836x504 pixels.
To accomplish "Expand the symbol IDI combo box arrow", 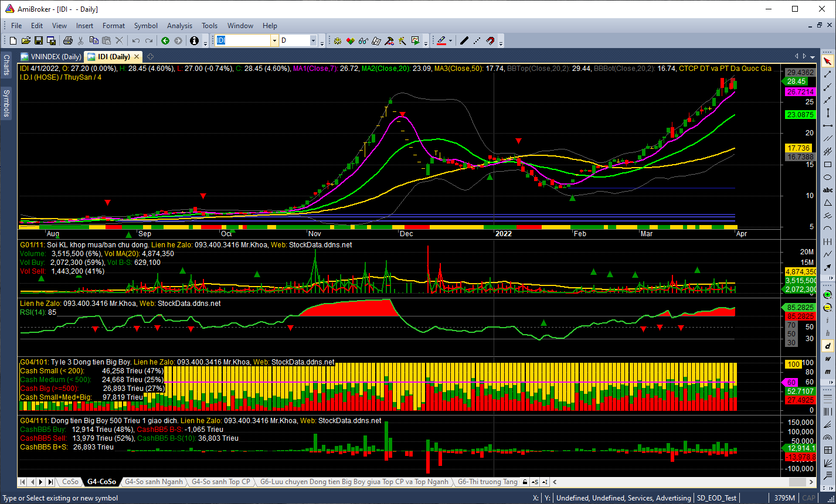I will pos(274,40).
